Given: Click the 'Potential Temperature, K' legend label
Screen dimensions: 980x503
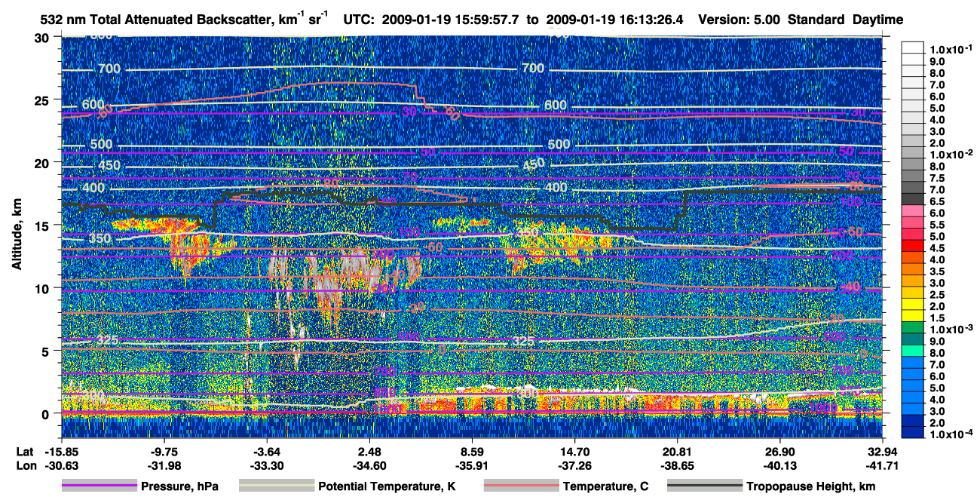Looking at the screenshot, I should pyautogui.click(x=387, y=486).
